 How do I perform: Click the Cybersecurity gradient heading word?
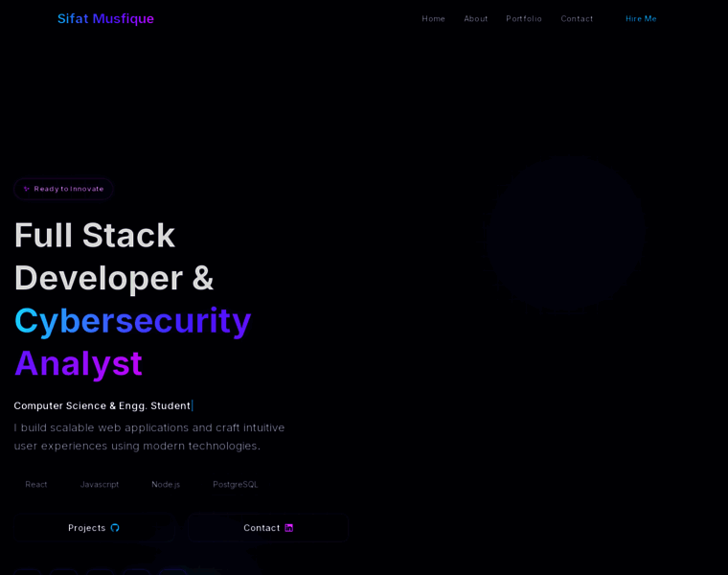pyautogui.click(x=132, y=320)
